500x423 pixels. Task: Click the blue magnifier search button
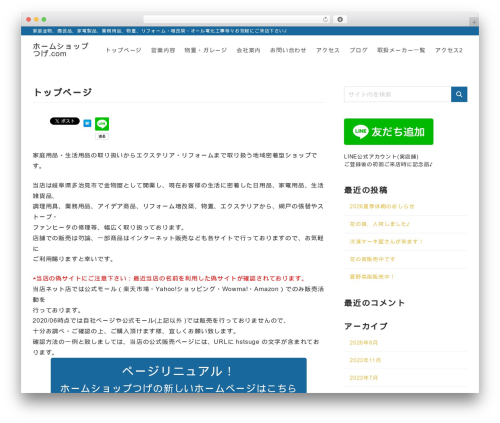(459, 94)
